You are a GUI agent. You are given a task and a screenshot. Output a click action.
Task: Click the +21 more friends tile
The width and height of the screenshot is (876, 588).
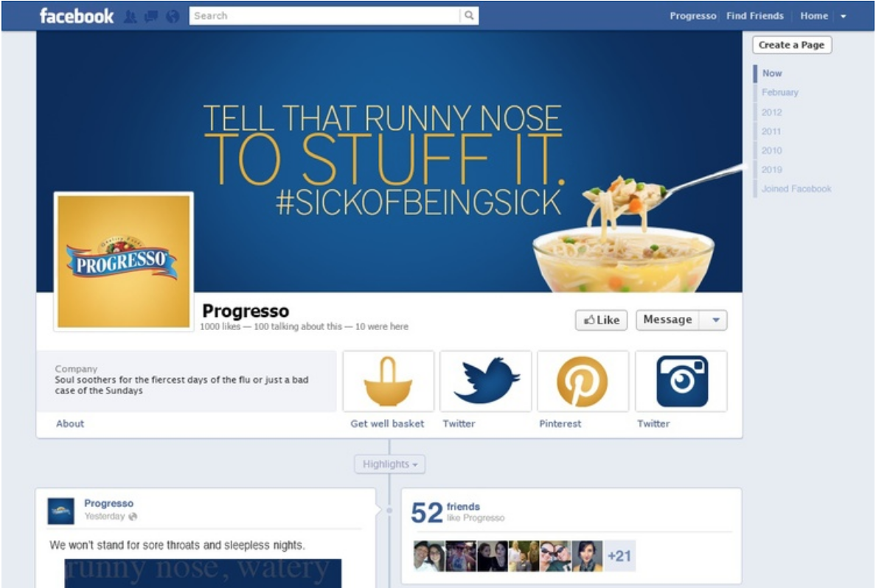coord(619,556)
